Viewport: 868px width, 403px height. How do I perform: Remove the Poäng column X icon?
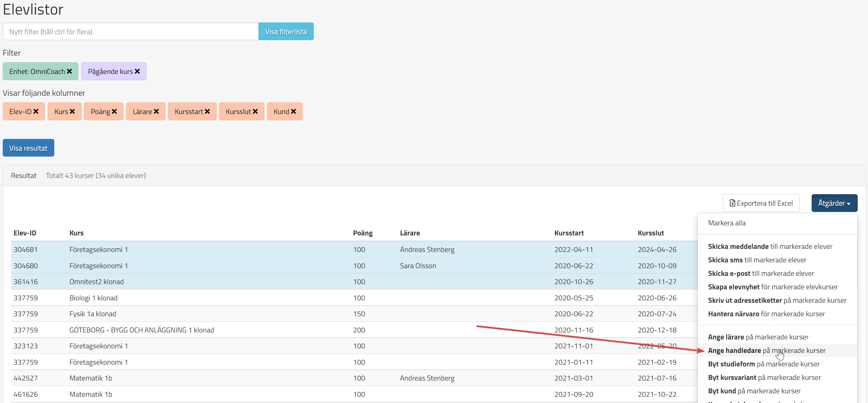click(x=114, y=112)
